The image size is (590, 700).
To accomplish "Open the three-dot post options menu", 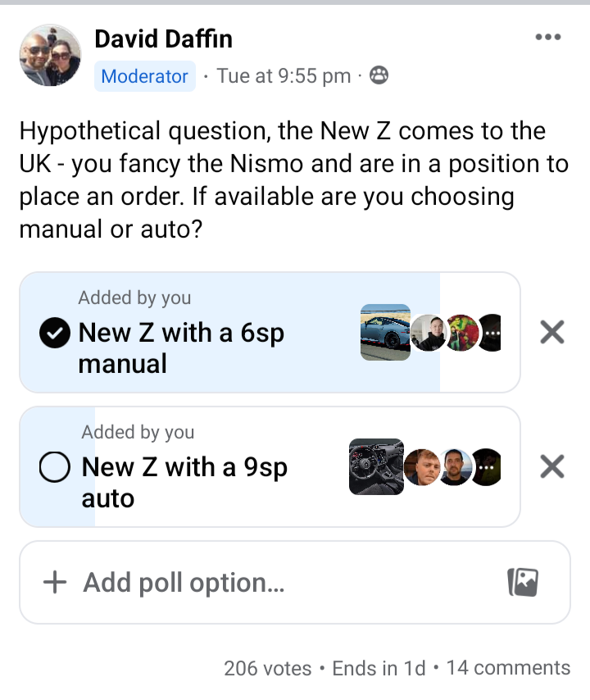I will point(548,37).
